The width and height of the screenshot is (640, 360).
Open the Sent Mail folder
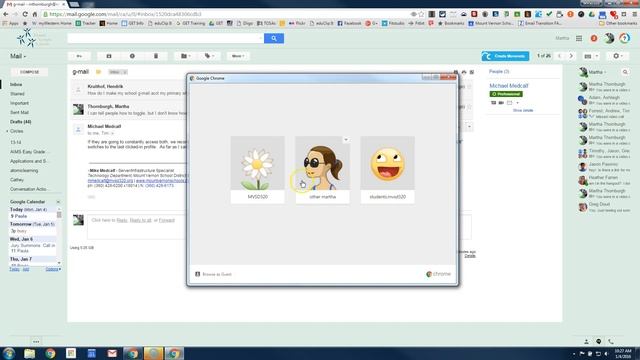point(19,113)
